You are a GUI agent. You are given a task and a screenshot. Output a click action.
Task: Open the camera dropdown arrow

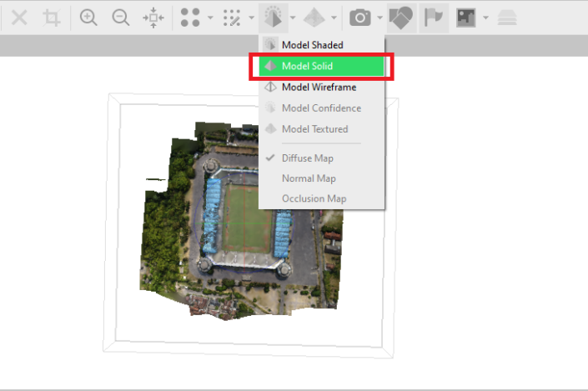(379, 18)
